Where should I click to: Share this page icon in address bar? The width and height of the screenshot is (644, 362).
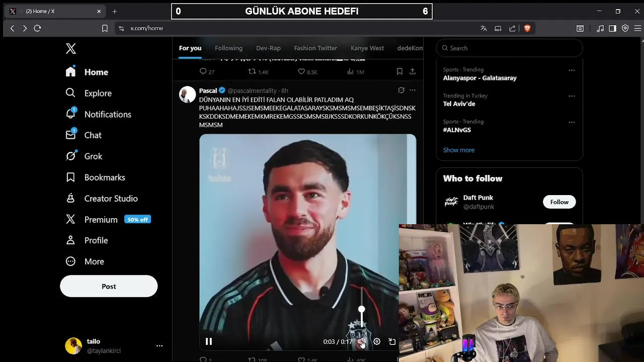coord(512,29)
